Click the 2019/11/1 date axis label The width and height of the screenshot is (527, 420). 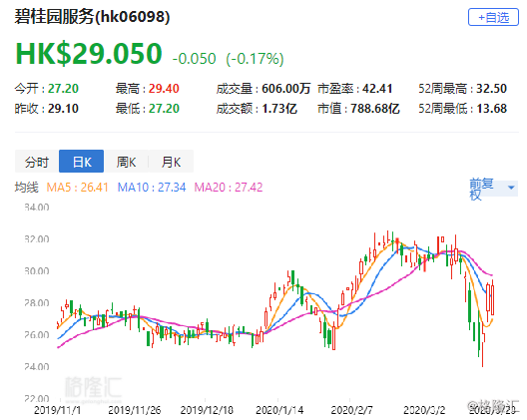point(57,410)
